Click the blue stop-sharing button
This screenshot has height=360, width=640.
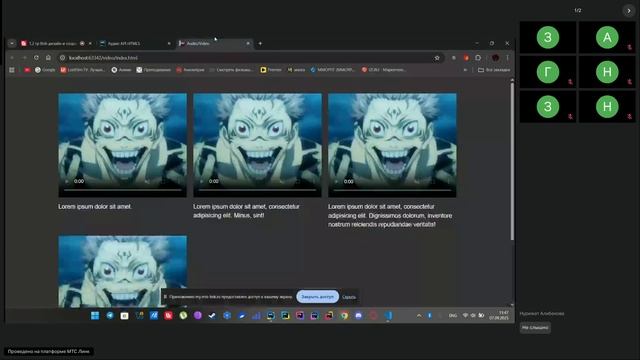click(318, 297)
